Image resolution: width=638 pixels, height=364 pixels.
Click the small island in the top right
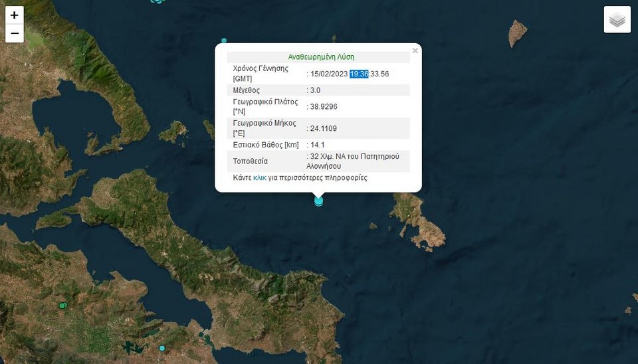click(518, 32)
